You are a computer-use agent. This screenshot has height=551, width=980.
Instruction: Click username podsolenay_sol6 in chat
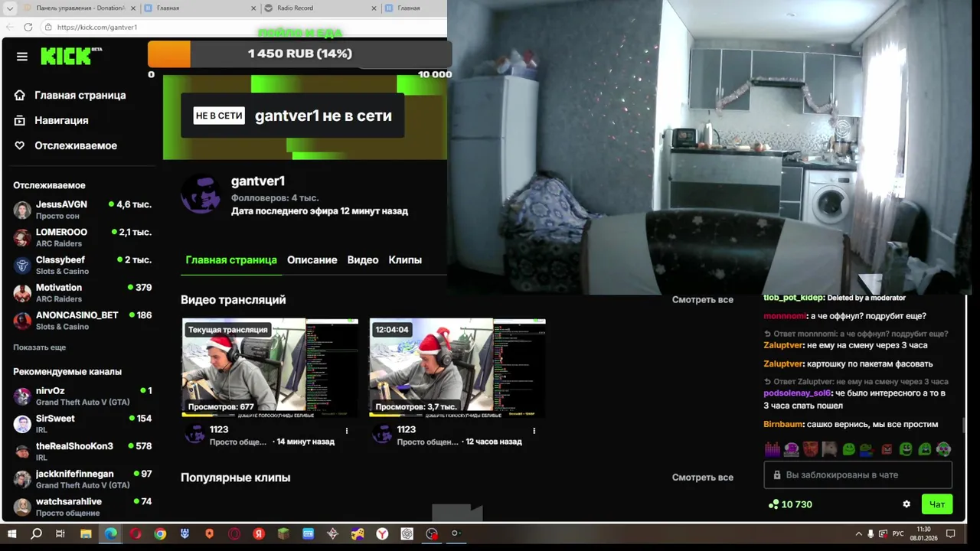(797, 393)
